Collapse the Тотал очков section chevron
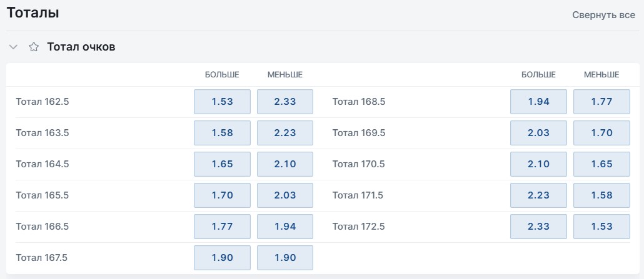The width and height of the screenshot is (644, 279). click(x=14, y=47)
